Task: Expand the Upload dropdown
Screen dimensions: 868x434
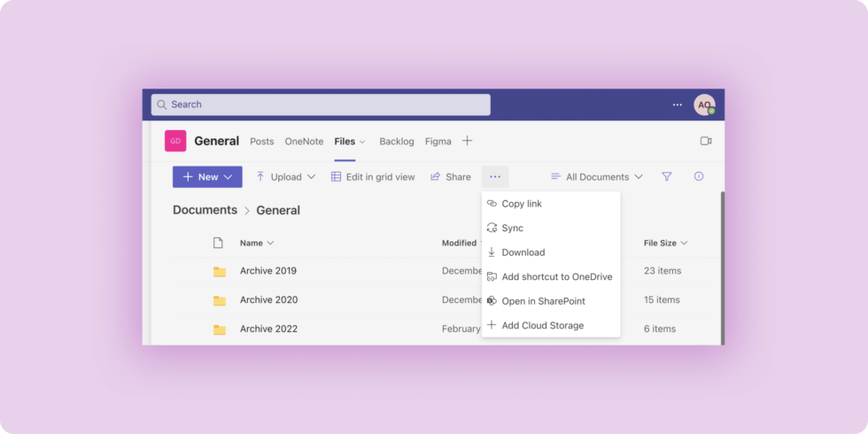Action: pos(285,177)
